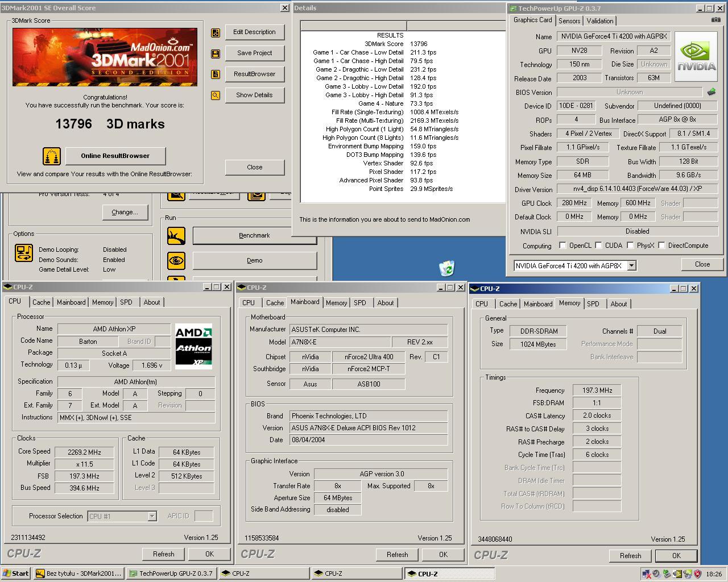This screenshot has width=728, height=582.
Task: Enable the OpenCL checkbox in GPU-Z
Action: [x=564, y=245]
